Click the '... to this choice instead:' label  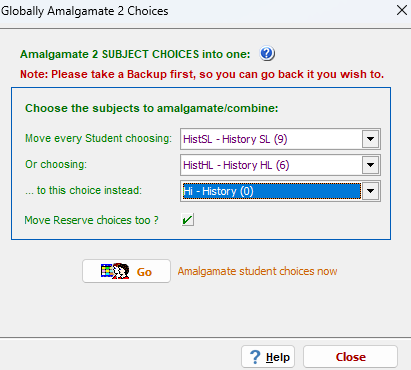pyautogui.click(x=83, y=190)
